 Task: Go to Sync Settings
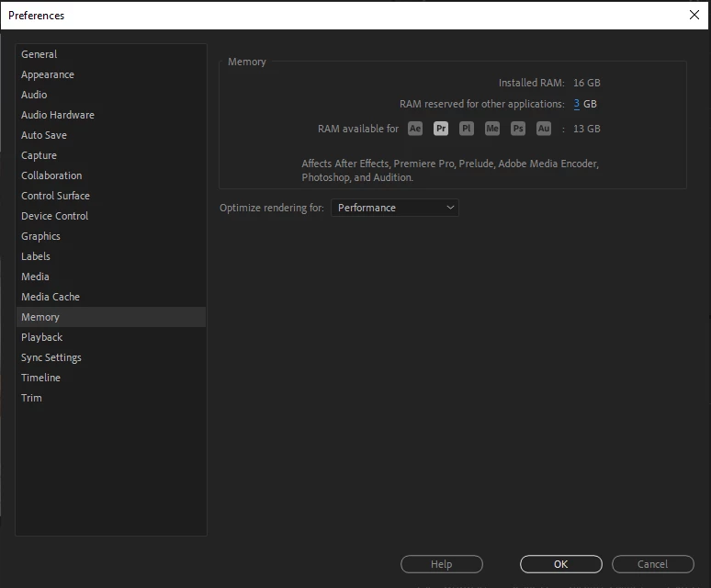click(x=111, y=357)
